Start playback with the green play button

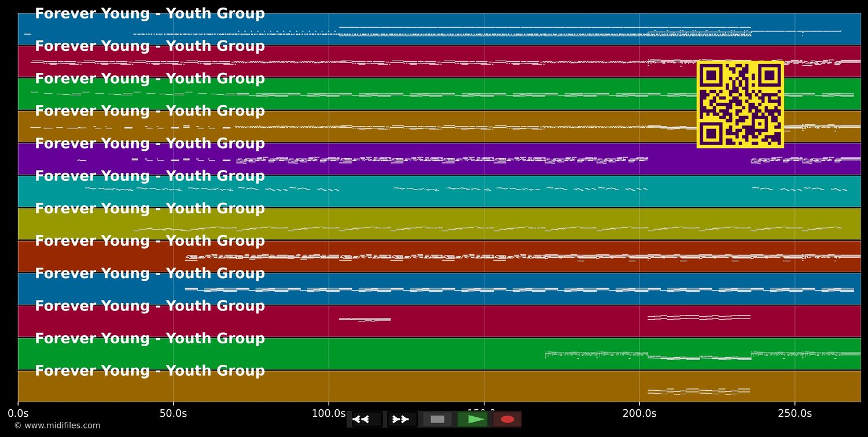tap(473, 419)
